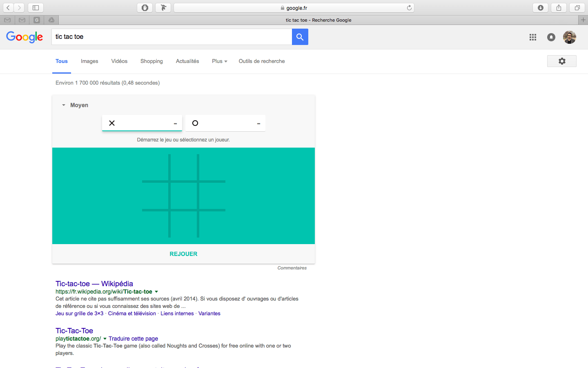Select the O player
This screenshot has height=368, width=588.
pos(225,123)
